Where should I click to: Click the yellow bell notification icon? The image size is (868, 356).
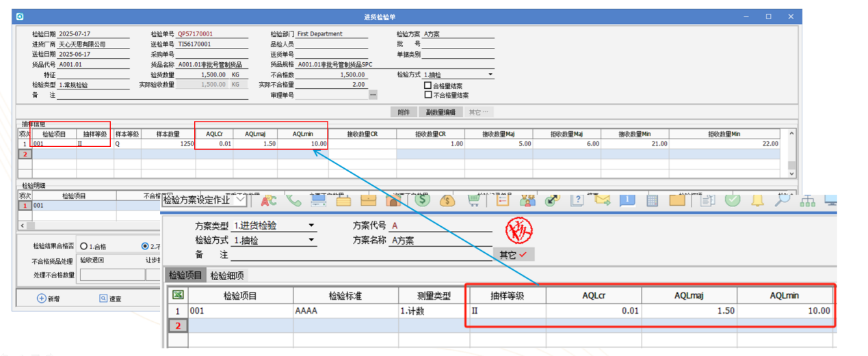(757, 200)
